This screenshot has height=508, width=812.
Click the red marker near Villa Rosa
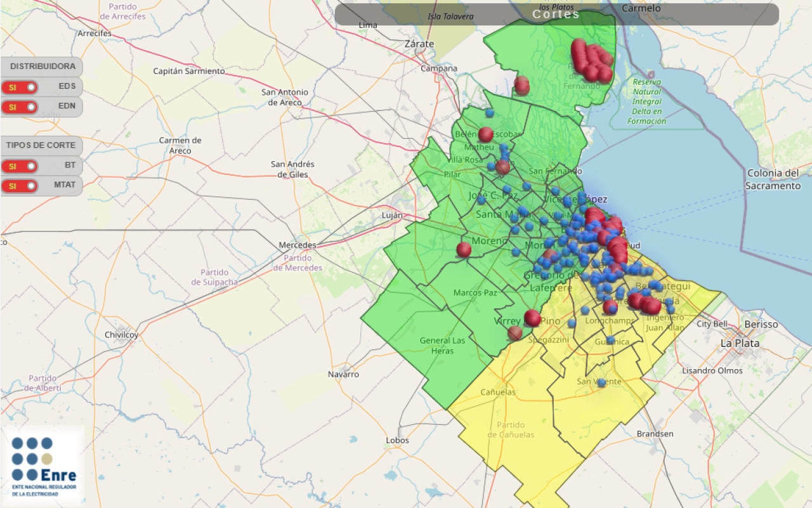502,167
